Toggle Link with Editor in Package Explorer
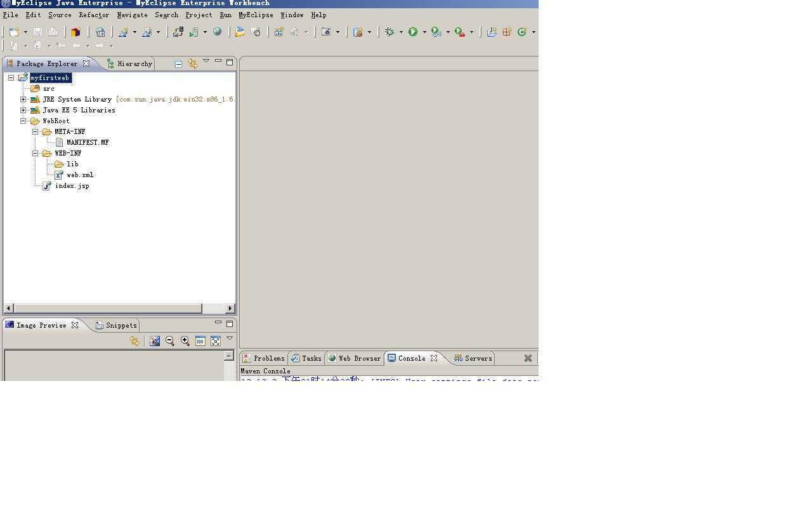The height and width of the screenshot is (508, 812). (x=192, y=63)
